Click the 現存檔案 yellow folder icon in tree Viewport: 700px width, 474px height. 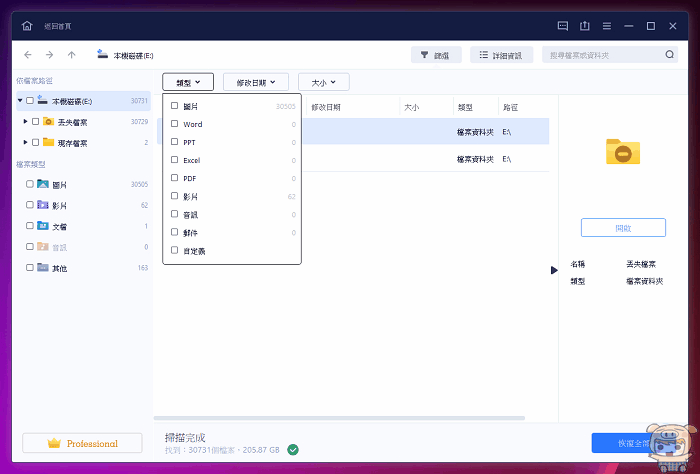48,142
